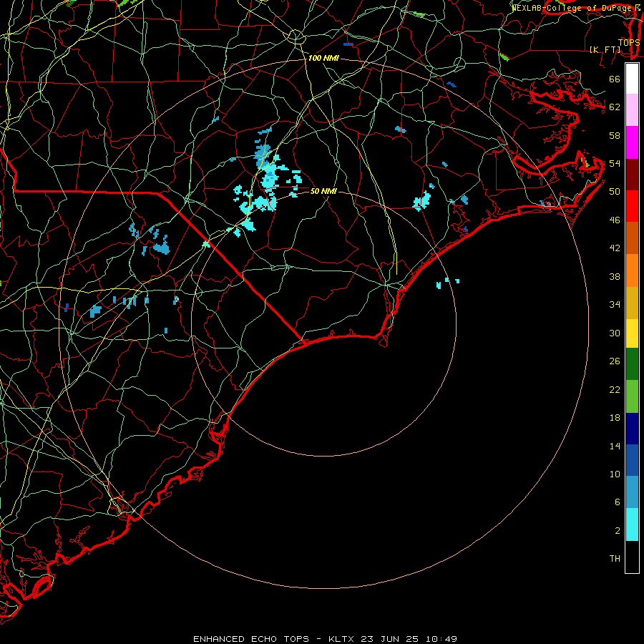644x644 pixels.
Task: Click the 62 value on the legend
Action: pos(615,107)
